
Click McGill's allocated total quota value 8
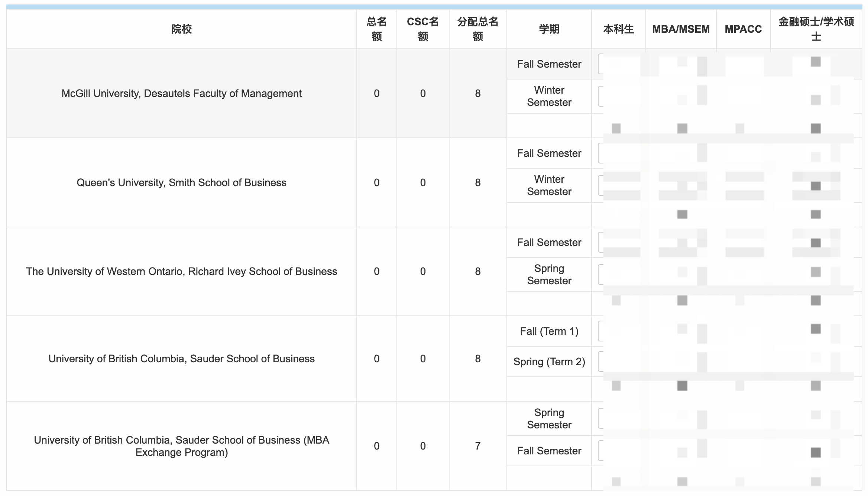(477, 93)
